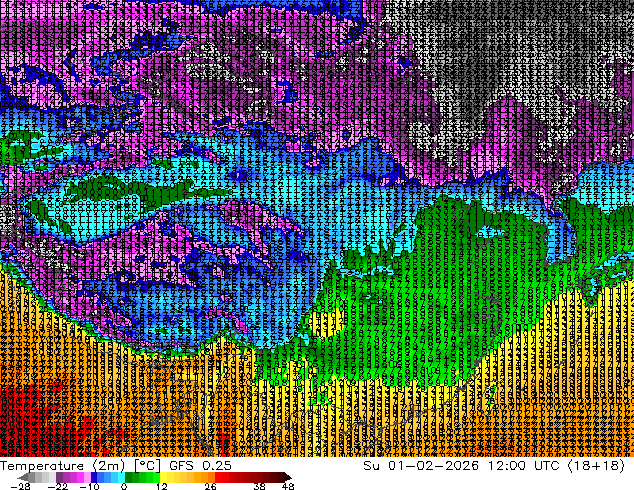Click the 38 label on the legend
This screenshot has width=634, height=490.
click(260, 486)
